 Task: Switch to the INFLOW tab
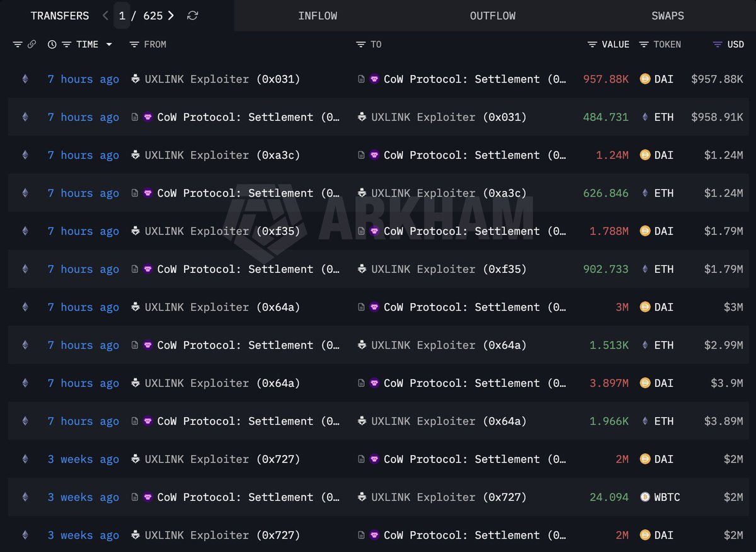point(318,16)
